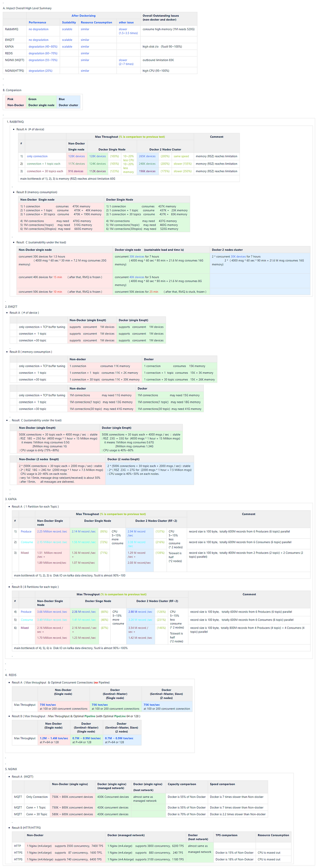
Task: Click the '1. RABBITMQ' section heading
Action: coord(15,122)
